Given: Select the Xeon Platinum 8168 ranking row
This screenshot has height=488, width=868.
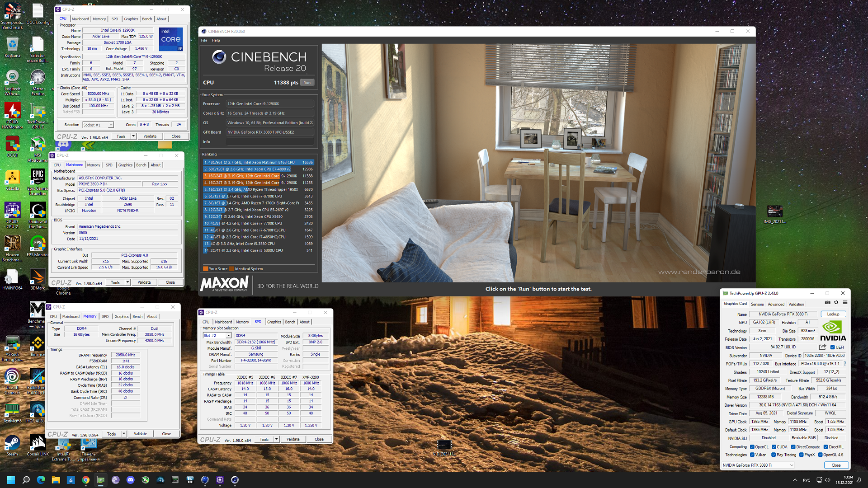Looking at the screenshot, I should [258, 162].
